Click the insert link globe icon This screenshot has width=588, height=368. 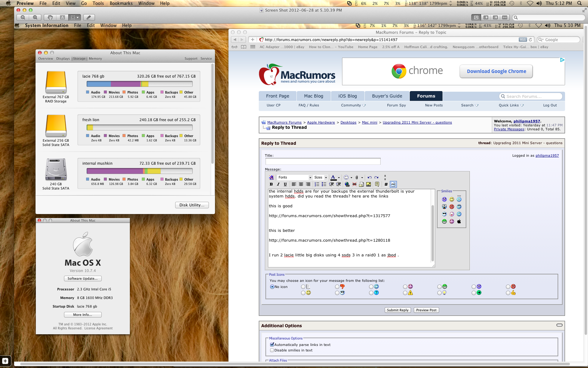pyautogui.click(x=347, y=184)
